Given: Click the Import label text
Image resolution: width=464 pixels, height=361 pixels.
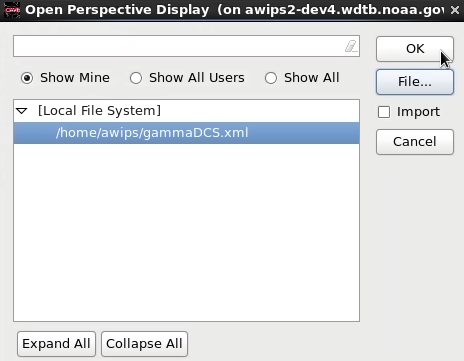Looking at the screenshot, I should pos(418,112).
